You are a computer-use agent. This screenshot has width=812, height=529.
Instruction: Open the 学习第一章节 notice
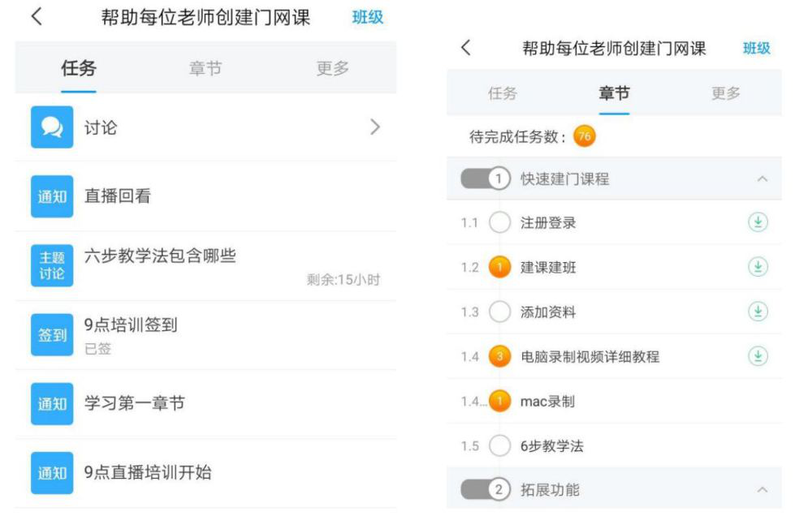click(134, 403)
